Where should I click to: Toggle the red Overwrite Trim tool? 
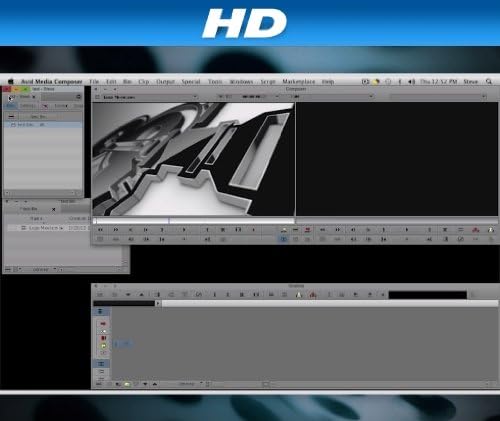[103, 338]
